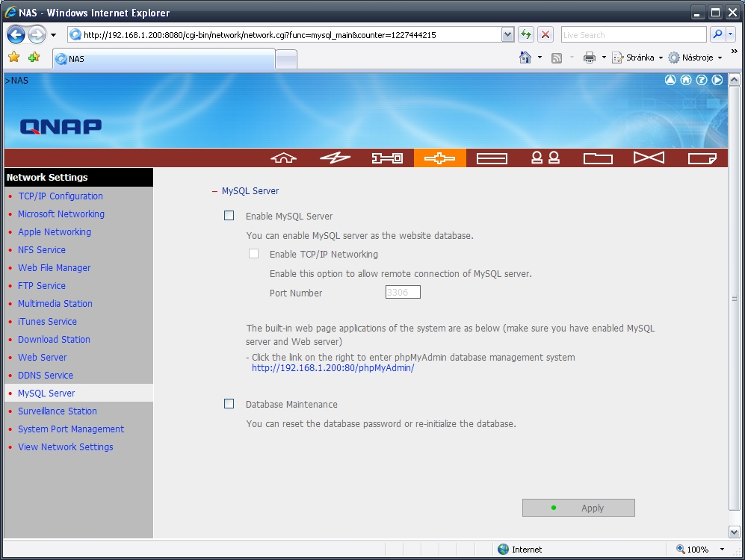Open the Home section icon in QNAP navbar
The width and height of the screenshot is (745, 560).
(x=284, y=158)
